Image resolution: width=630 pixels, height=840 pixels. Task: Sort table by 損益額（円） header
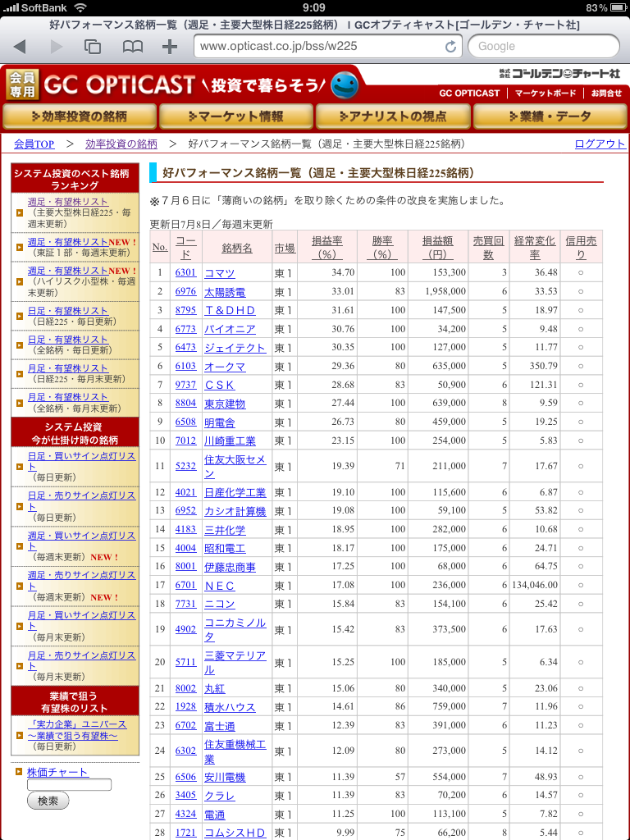coord(438,248)
